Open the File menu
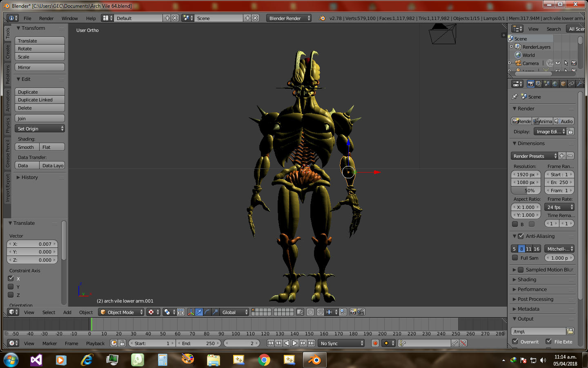Screen dimensions: 588x368 pyautogui.click(x=27, y=18)
